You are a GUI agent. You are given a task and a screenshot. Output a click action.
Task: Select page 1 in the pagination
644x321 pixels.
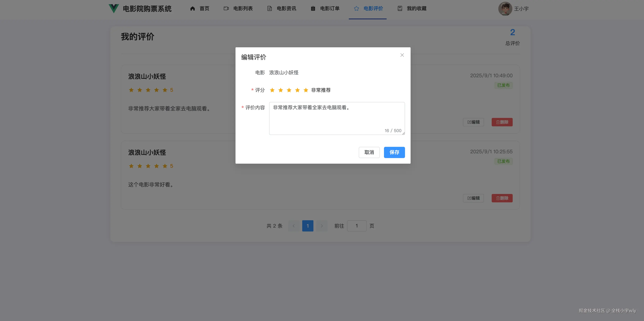pos(308,226)
